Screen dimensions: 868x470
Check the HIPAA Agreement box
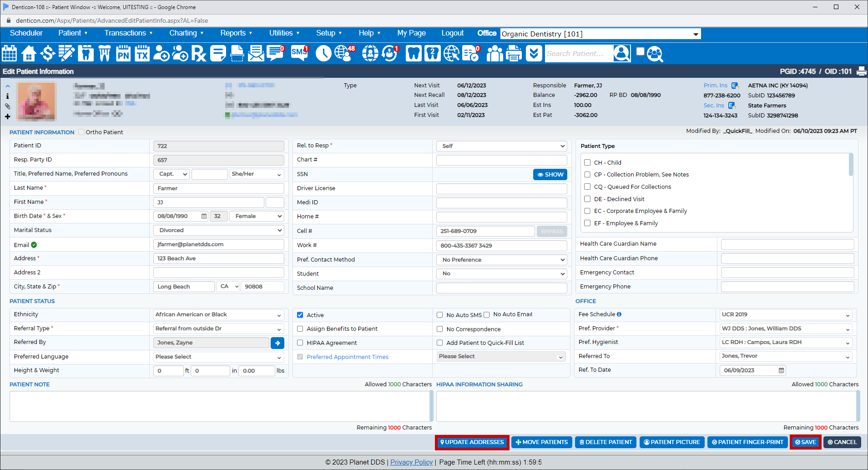(x=300, y=343)
